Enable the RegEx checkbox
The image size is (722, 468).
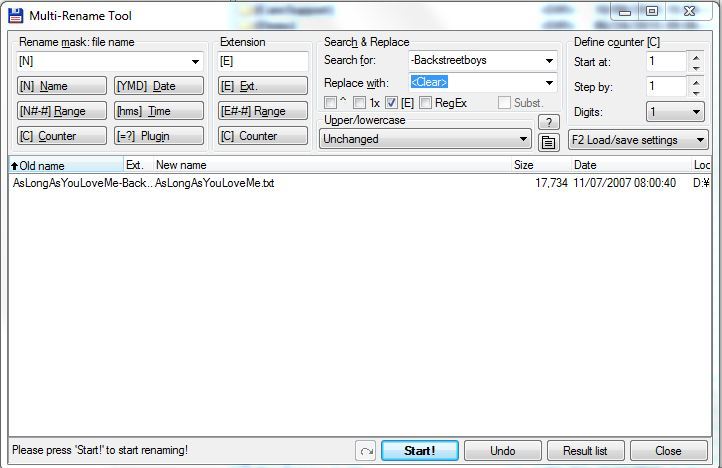[426, 103]
